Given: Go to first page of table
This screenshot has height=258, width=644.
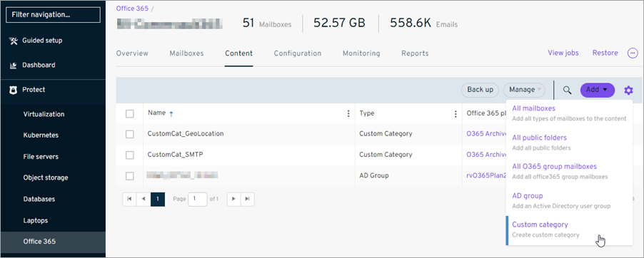Looking at the screenshot, I should click(x=129, y=199).
